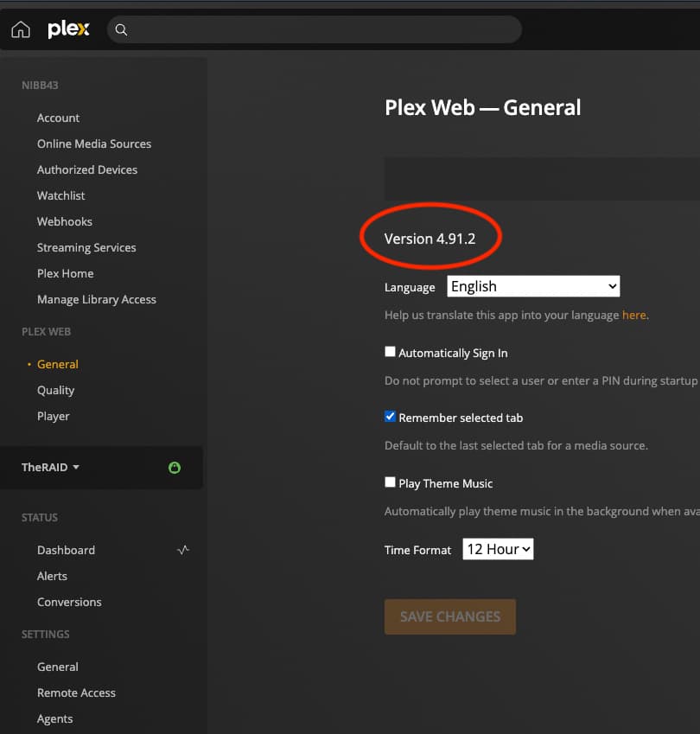700x734 pixels.
Task: Open the Language dropdown
Action: click(x=533, y=286)
